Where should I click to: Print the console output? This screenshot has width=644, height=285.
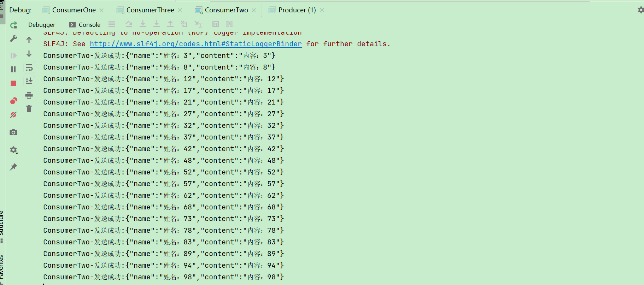[29, 95]
